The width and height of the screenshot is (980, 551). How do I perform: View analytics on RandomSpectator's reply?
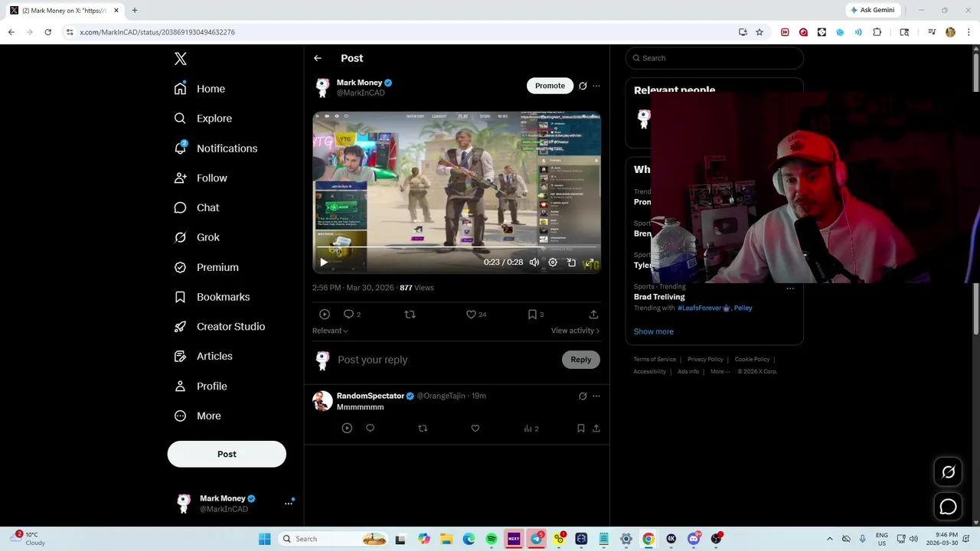[x=531, y=429]
